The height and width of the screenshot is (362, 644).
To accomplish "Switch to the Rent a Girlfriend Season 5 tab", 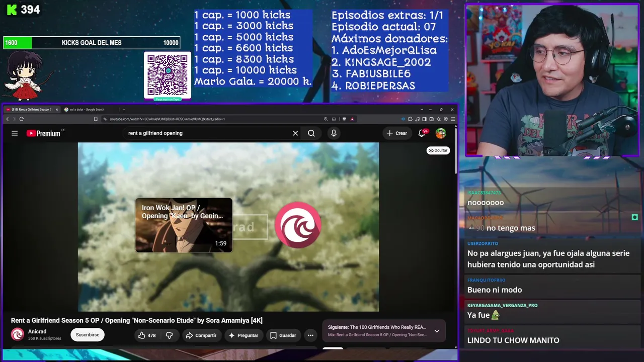I will (32, 110).
